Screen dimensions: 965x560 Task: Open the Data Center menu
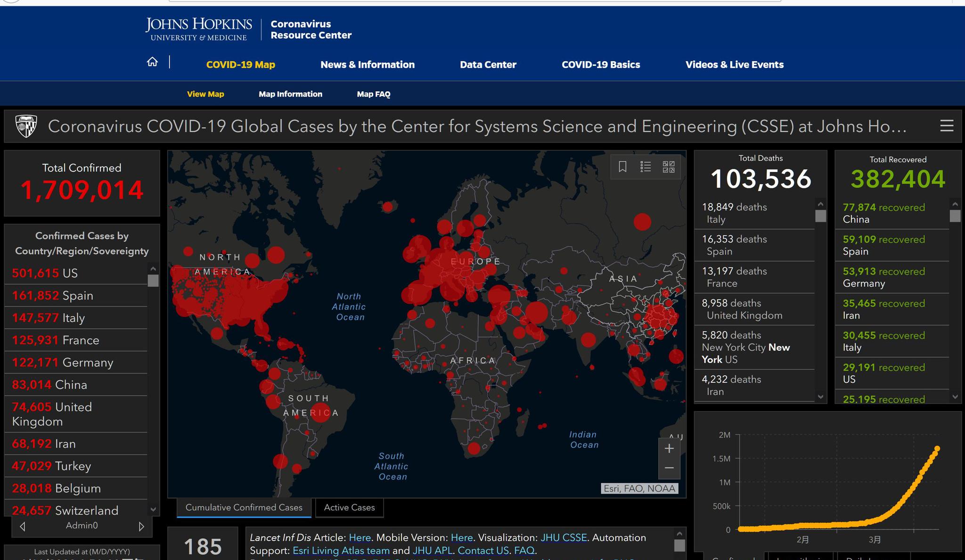[488, 65]
